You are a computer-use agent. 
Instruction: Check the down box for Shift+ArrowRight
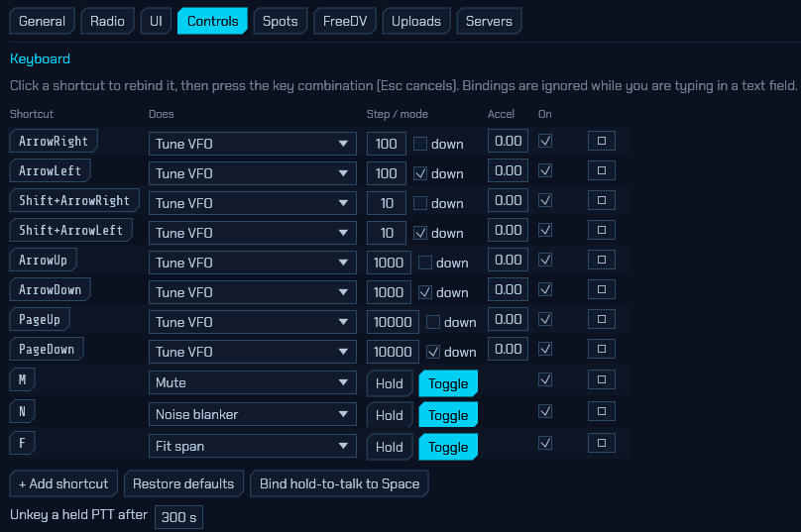coord(420,203)
